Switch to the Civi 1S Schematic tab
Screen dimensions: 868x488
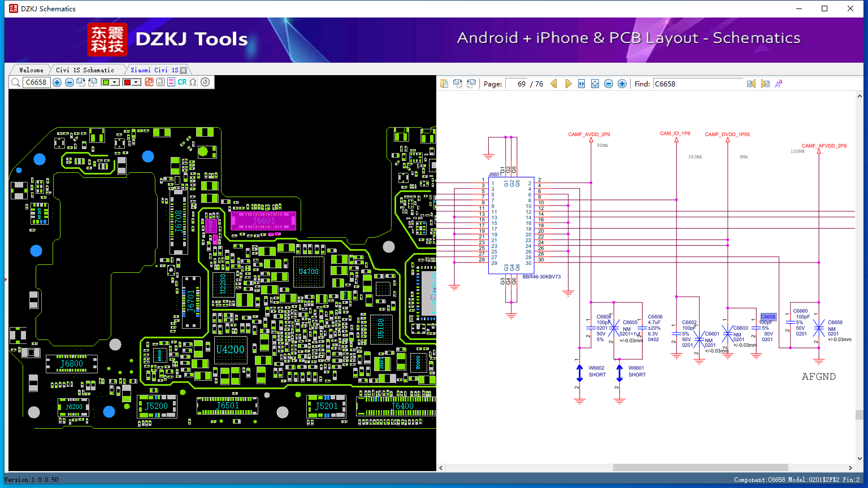click(x=85, y=70)
